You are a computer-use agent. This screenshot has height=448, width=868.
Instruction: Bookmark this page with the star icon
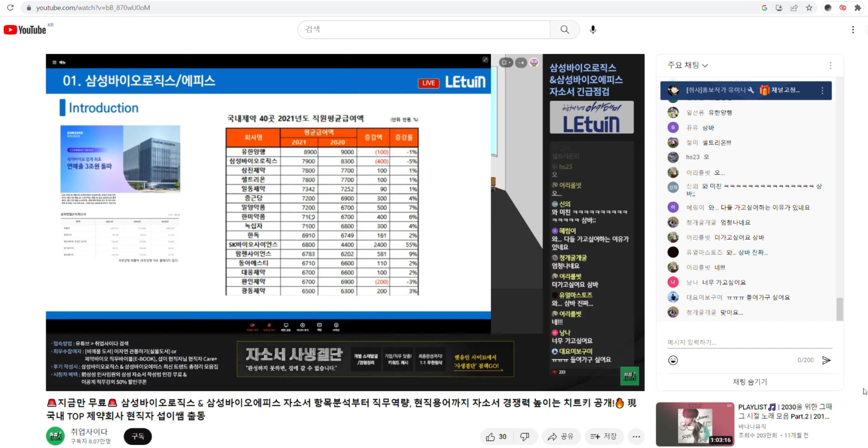[809, 7]
